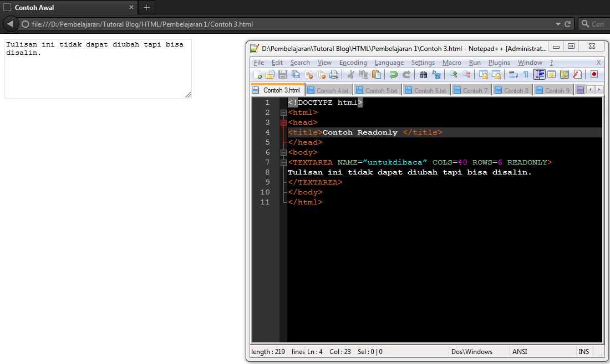
Task: Close current document using menu bar X
Action: coord(599,63)
